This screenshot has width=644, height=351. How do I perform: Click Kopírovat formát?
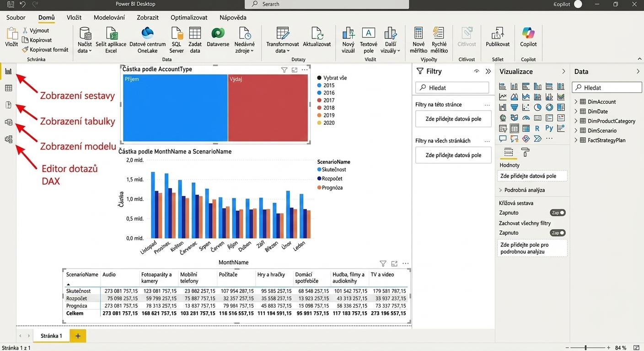(45, 50)
